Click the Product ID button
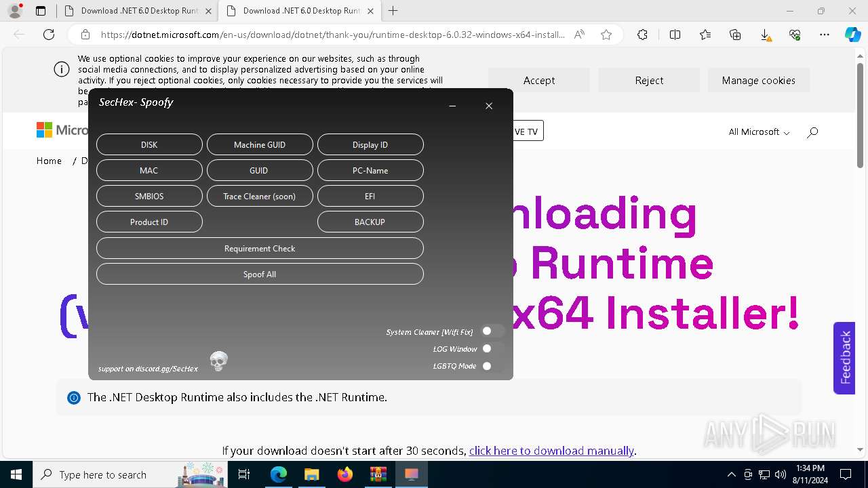Screen dimensions: 868x488 pos(149,222)
